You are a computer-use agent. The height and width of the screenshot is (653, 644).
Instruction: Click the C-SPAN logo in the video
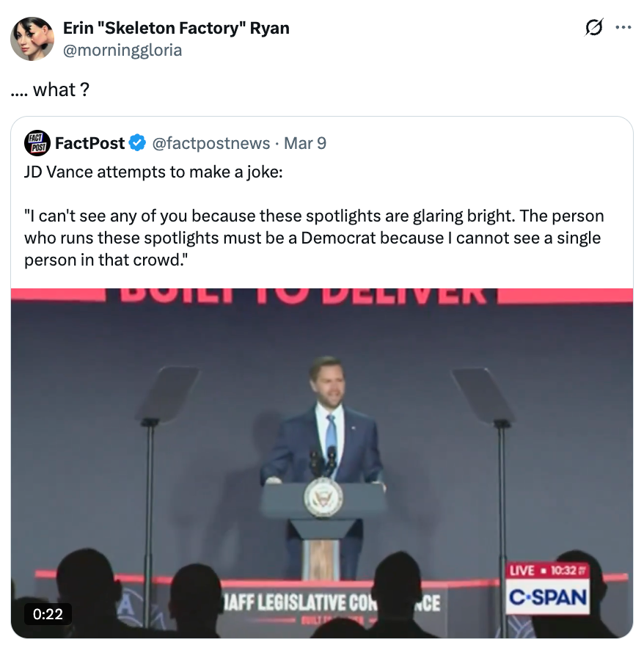click(x=548, y=598)
